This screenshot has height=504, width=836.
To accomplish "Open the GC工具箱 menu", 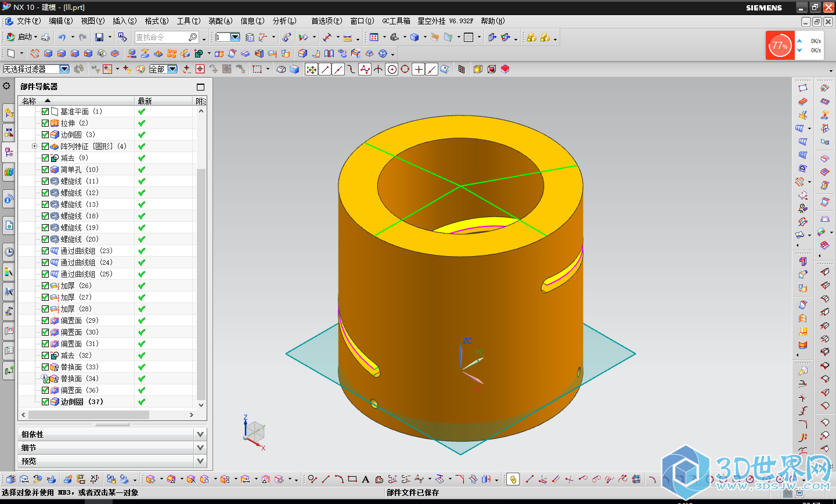I will (396, 21).
